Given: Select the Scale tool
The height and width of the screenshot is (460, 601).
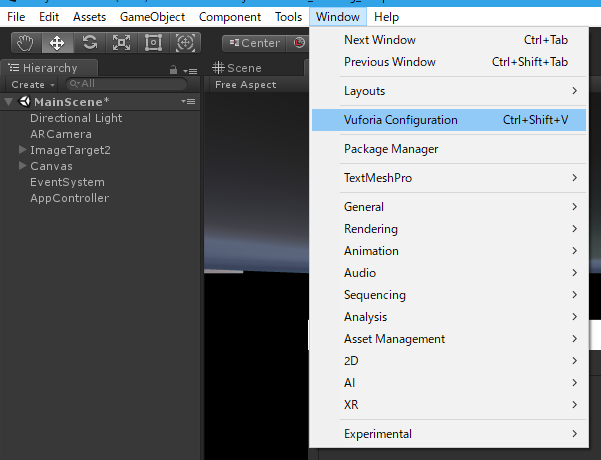Looking at the screenshot, I should pyautogui.click(x=121, y=43).
